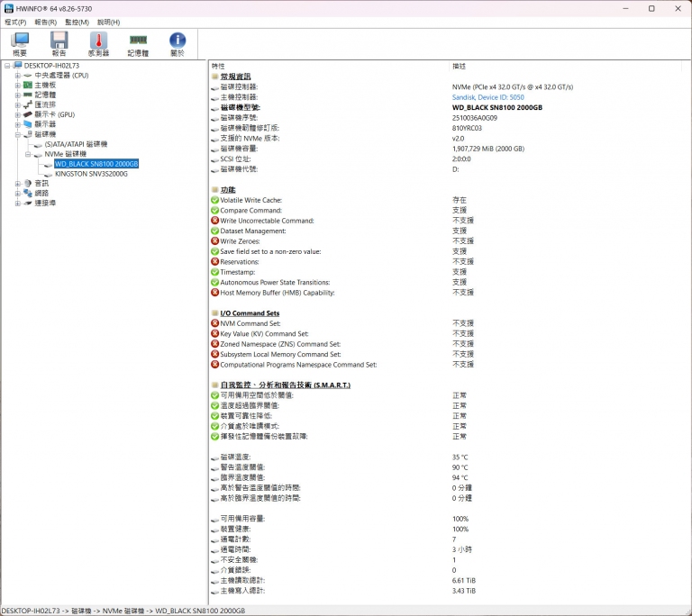
Task: Click the 顯示器 monitor tree icon
Action: [28, 124]
